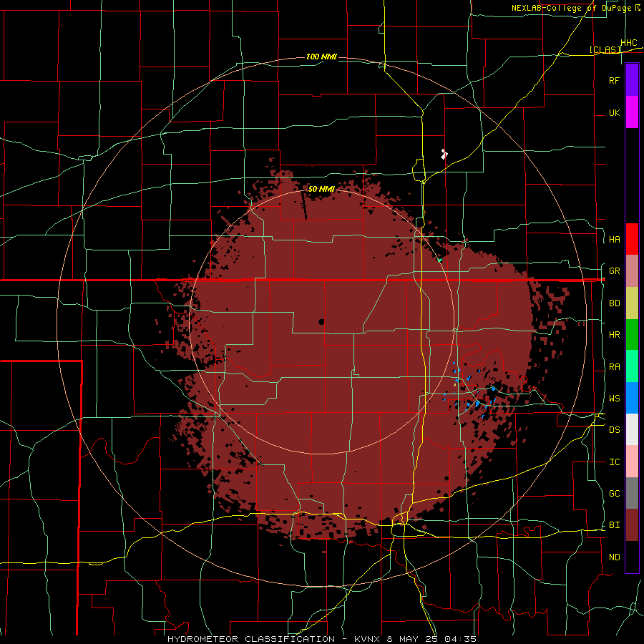The image size is (644, 644).
Task: Click the DS legend label
Action: (x=614, y=430)
